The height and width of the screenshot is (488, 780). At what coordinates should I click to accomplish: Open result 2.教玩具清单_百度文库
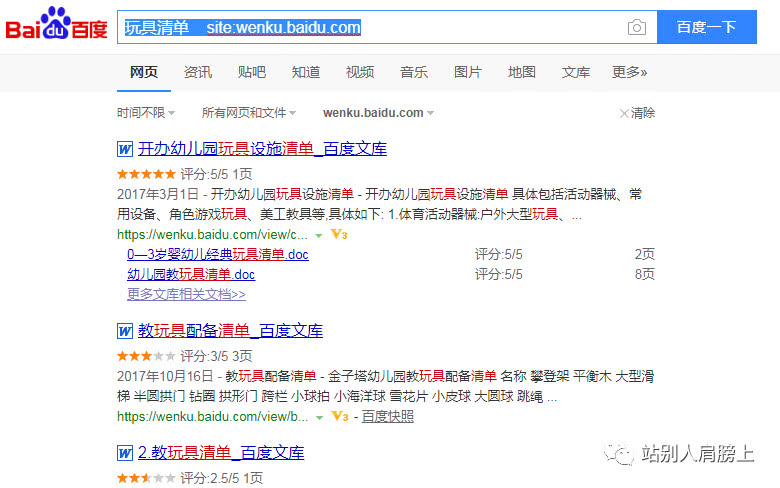click(221, 453)
